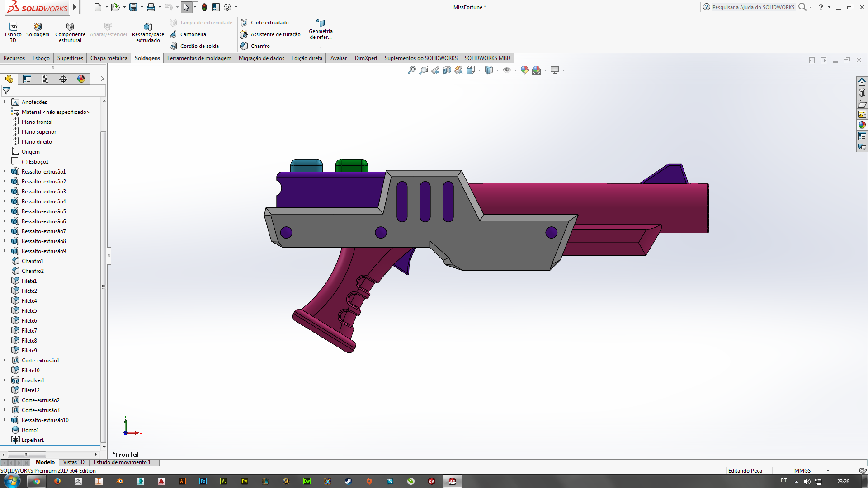Screen dimensions: 868x488
Task: Open Windows Start button
Action: click(x=12, y=481)
